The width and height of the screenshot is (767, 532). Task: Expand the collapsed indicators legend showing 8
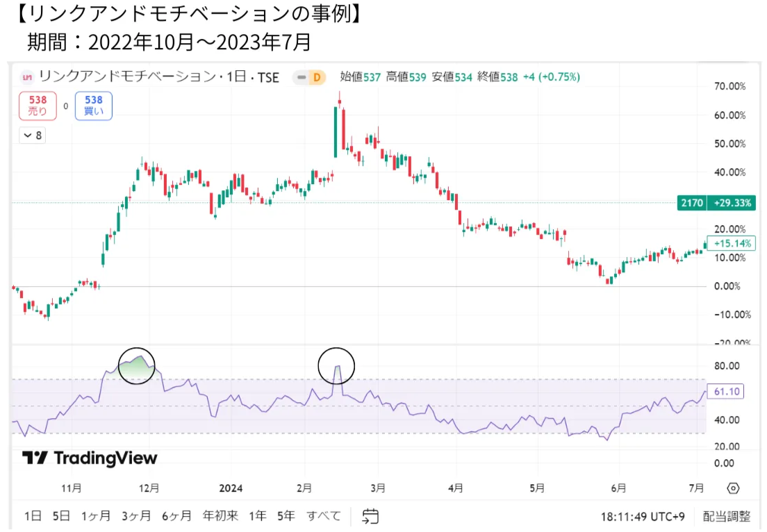(32, 135)
